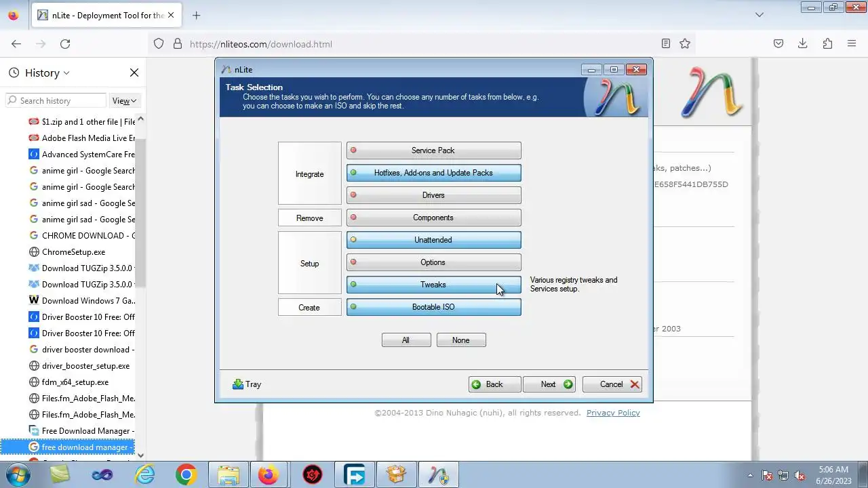Deselect tasks with the None button
Image resolution: width=868 pixels, height=488 pixels.
[x=461, y=340]
